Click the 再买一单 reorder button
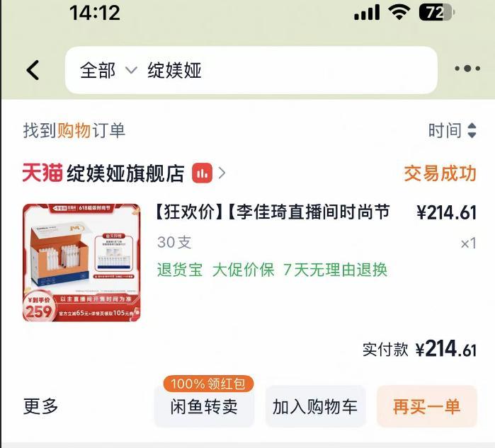This screenshot has width=495, height=448. pos(427,407)
